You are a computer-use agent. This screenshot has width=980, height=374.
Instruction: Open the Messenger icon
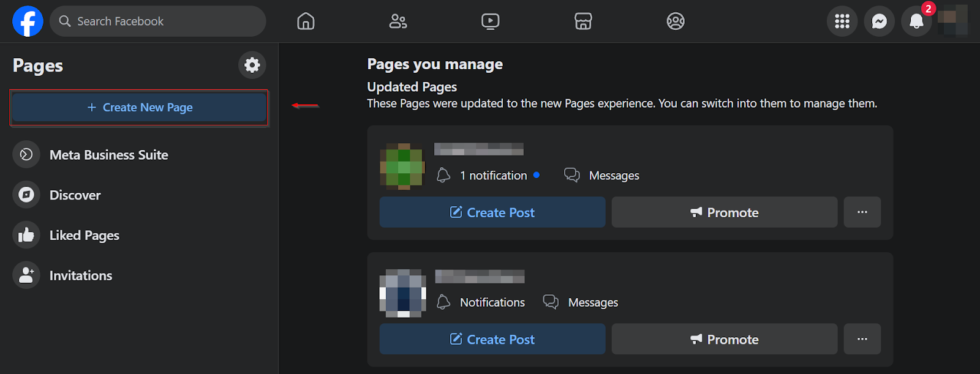[x=880, y=21]
